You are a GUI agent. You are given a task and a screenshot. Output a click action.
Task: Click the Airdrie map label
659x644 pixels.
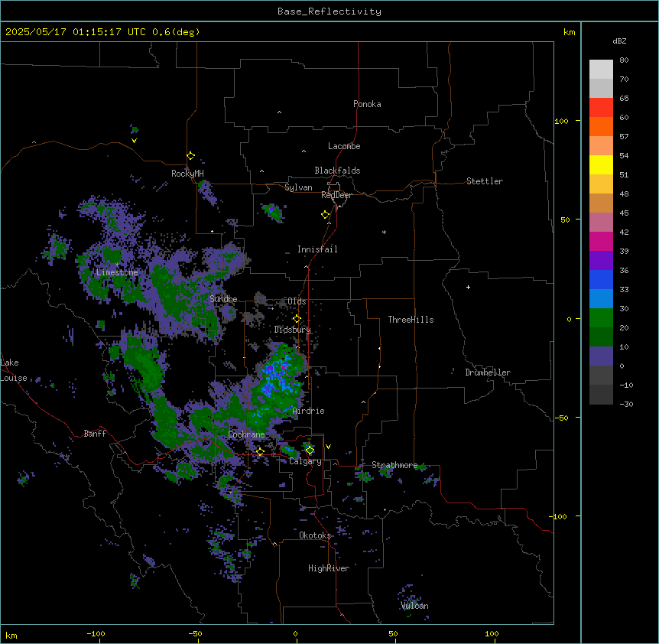pos(309,411)
